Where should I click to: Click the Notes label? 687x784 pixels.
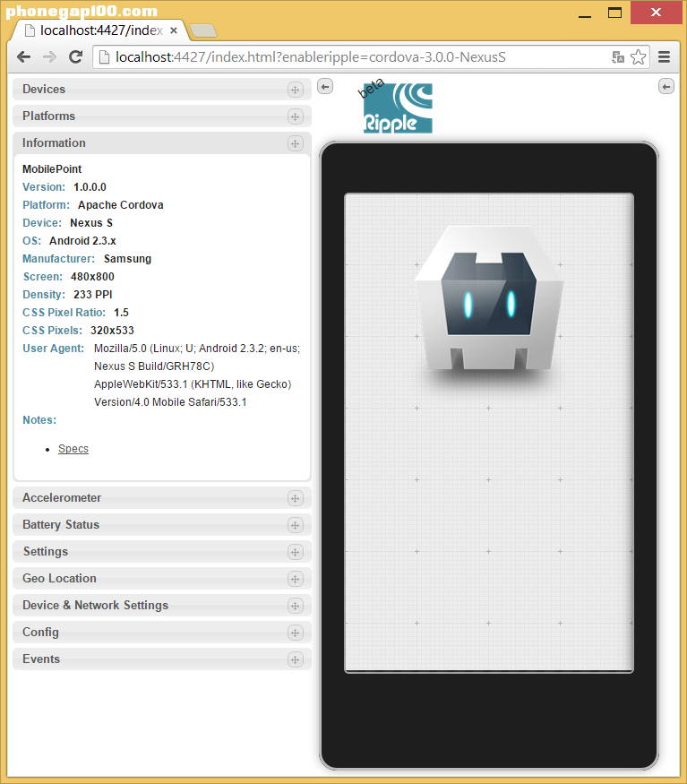pos(39,420)
